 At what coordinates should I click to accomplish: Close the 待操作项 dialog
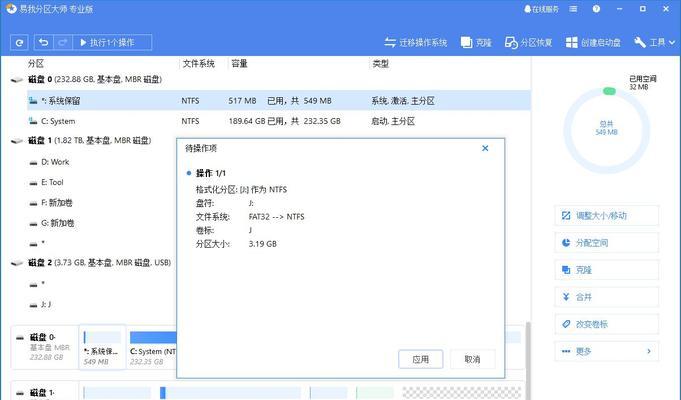(485, 148)
